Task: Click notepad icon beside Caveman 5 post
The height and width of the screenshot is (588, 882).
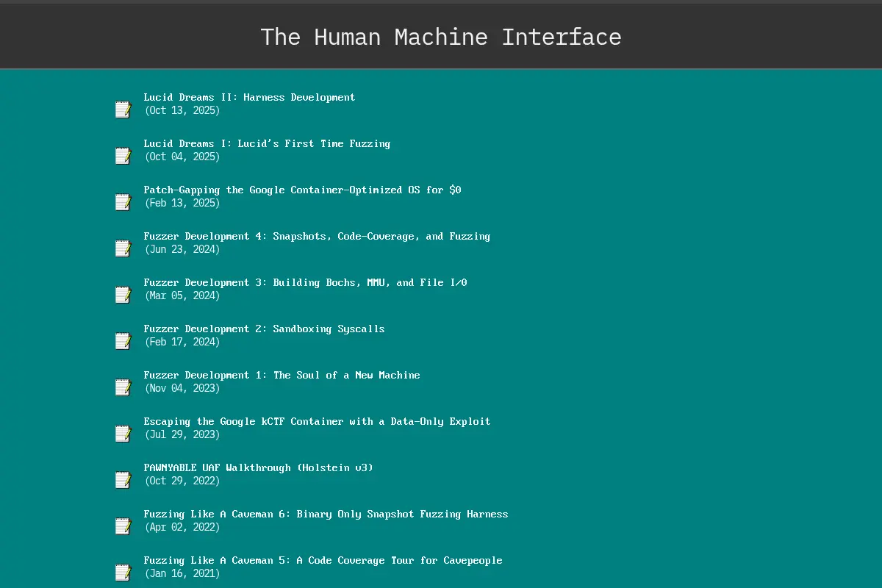Action: click(x=123, y=573)
